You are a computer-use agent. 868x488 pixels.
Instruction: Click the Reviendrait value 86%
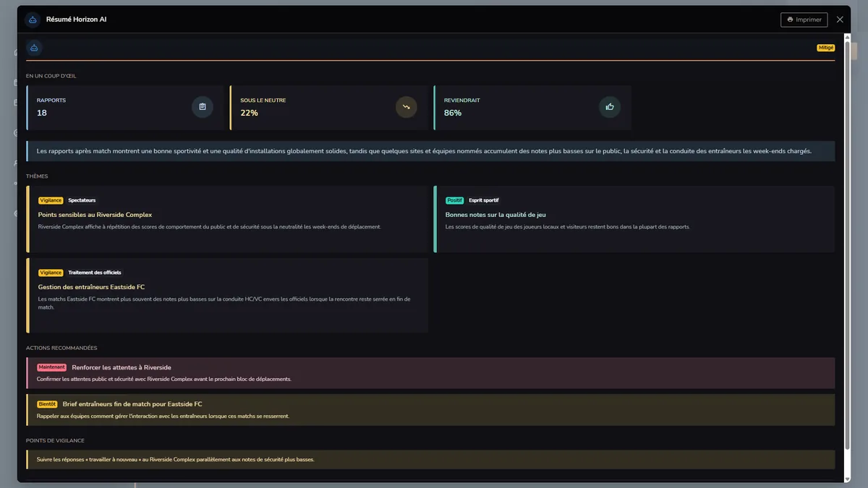click(453, 113)
